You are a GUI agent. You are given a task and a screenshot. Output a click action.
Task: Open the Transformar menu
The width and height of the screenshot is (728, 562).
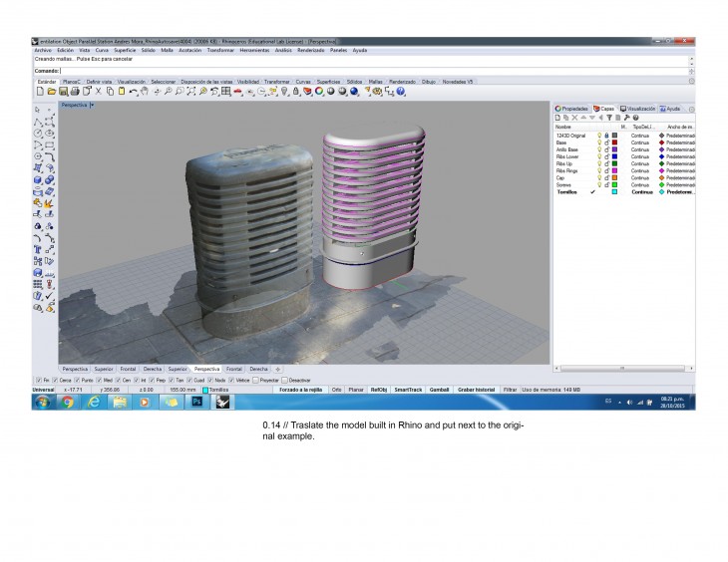tap(220, 50)
